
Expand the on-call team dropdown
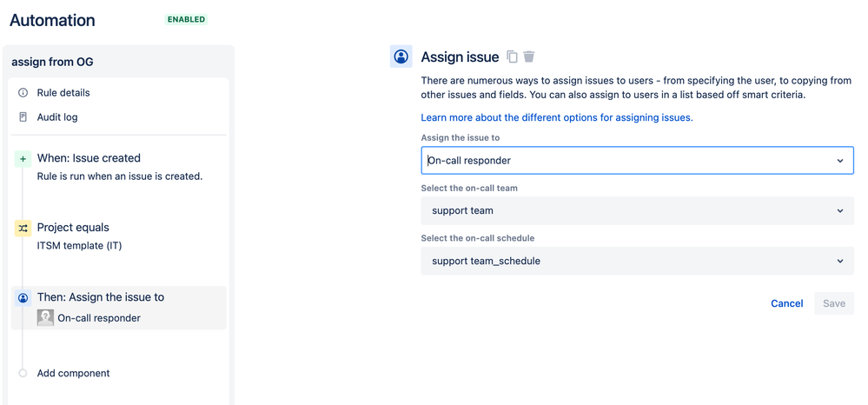[637, 210]
